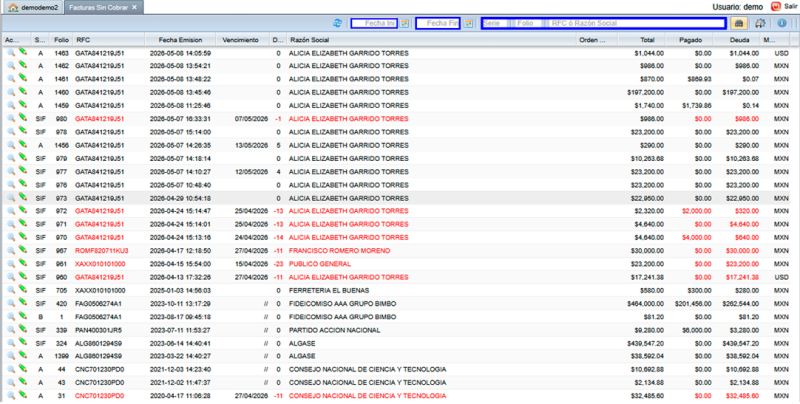This screenshot has width=800, height=404.
Task: Click the green edit icon for folio 973
Action: click(23, 197)
